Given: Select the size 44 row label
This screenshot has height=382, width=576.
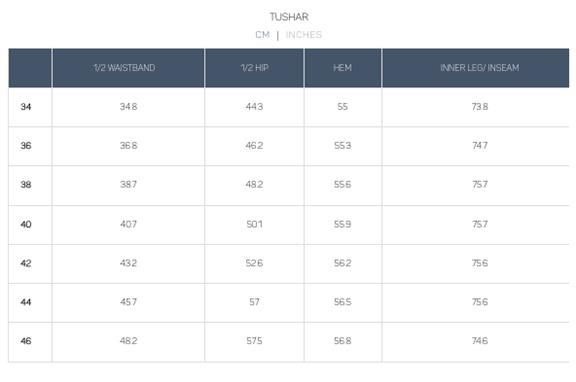Looking at the screenshot, I should click(26, 302).
